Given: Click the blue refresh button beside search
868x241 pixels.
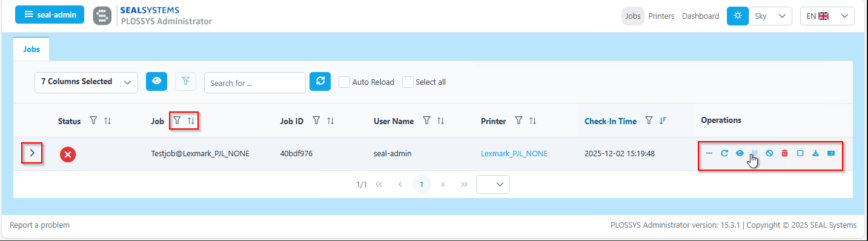Looking at the screenshot, I should pos(320,81).
